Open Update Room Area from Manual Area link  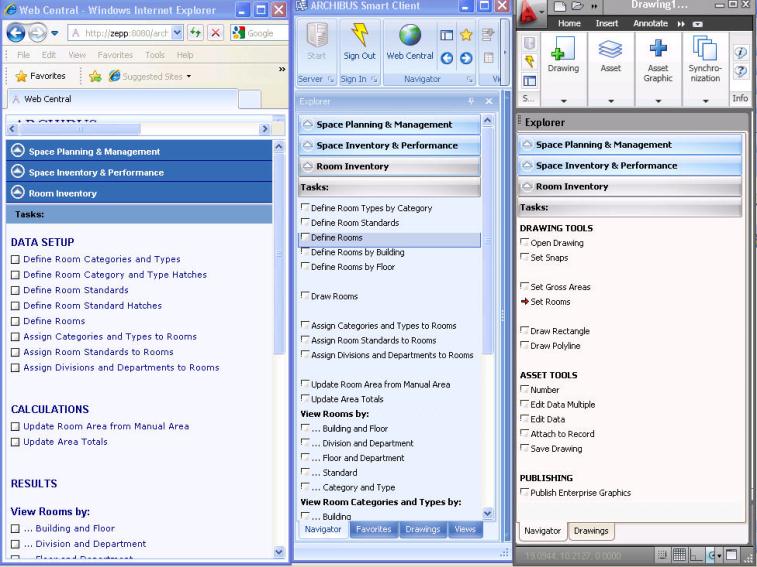[106, 426]
